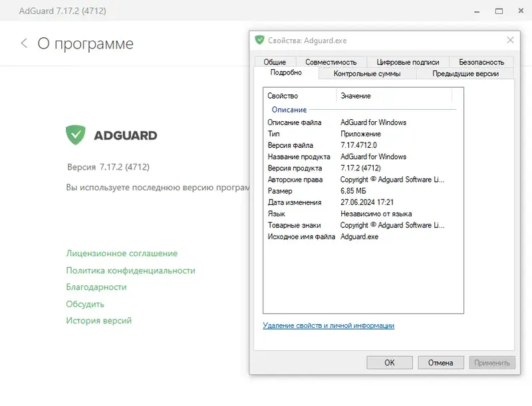Click the shield icon in Свойства title bar
Screen dimensions: 532x406
click(259, 40)
